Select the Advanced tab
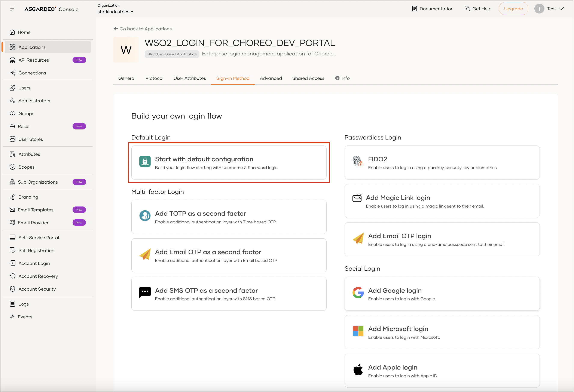This screenshot has height=392, width=574. click(x=271, y=78)
